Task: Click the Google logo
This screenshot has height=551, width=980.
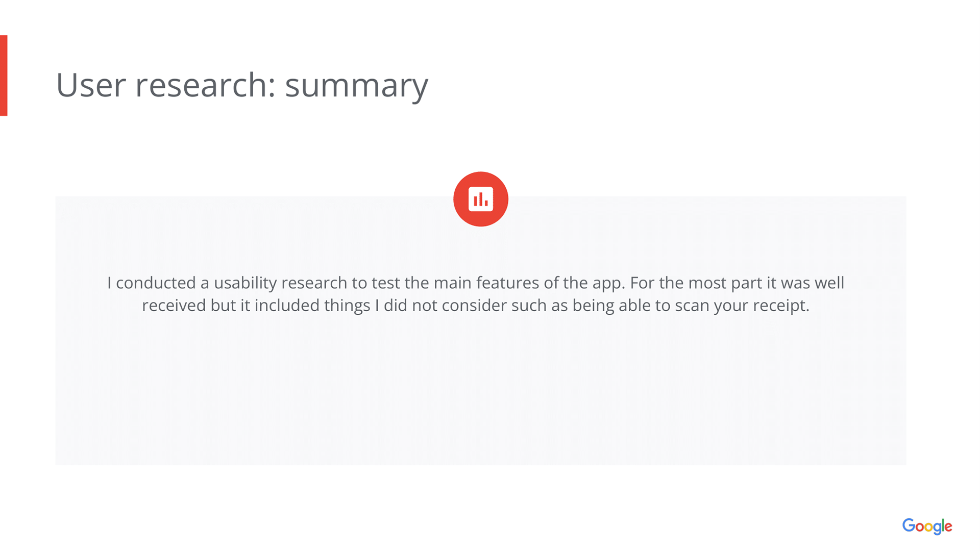Action: 927,526
